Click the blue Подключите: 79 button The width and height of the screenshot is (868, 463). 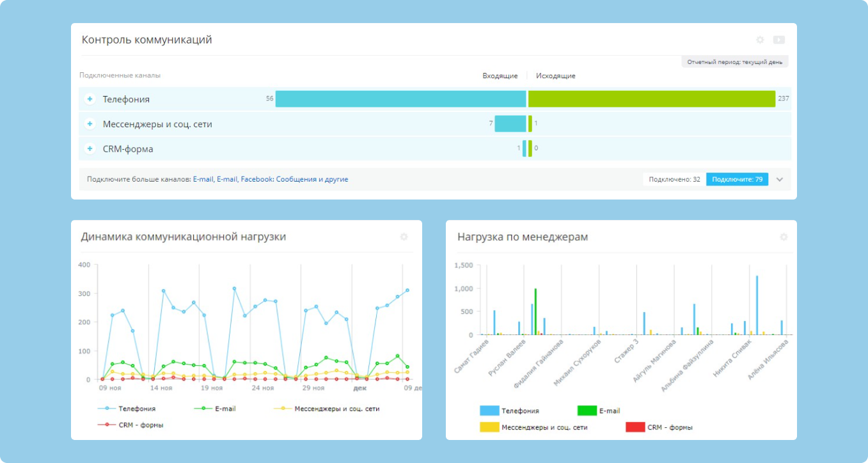coord(737,179)
